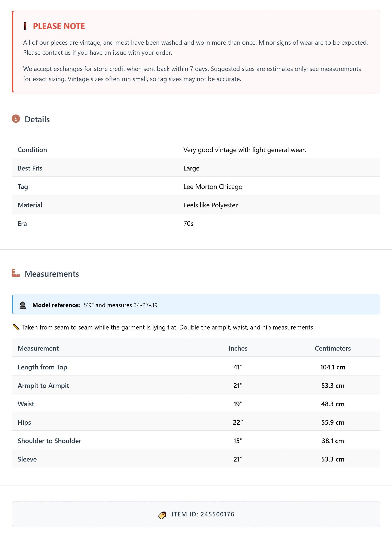Select the PLEASE NOTE heading

pyautogui.click(x=59, y=26)
